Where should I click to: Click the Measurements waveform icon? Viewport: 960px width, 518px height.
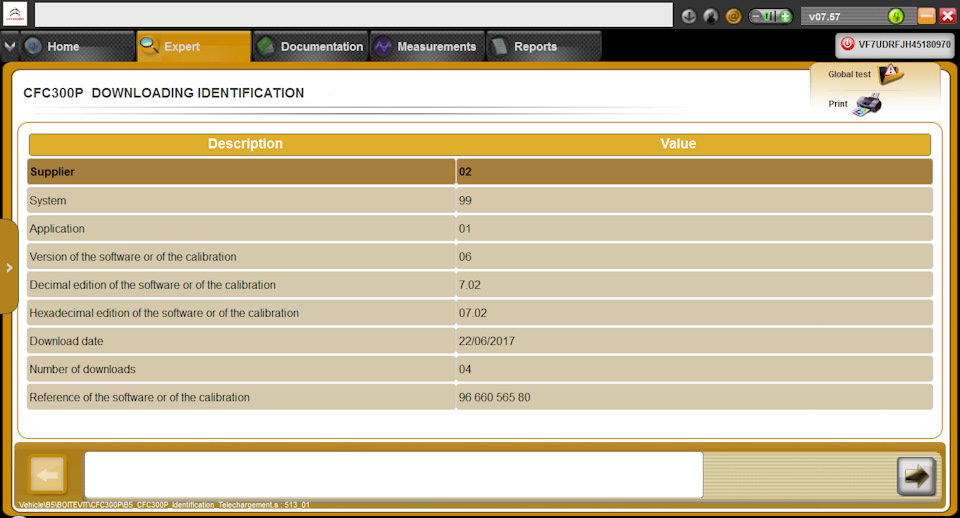[383, 46]
